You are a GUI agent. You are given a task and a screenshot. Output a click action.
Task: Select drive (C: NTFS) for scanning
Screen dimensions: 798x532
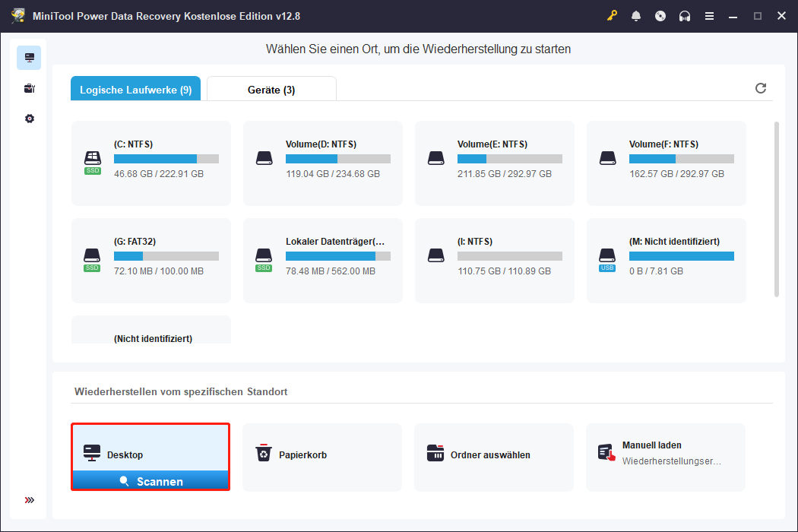(150, 163)
